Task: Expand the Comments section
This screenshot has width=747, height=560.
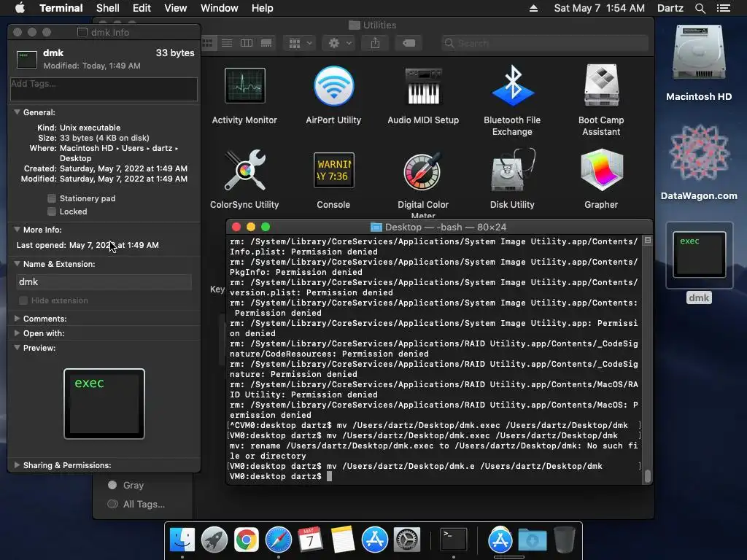Action: pyautogui.click(x=18, y=319)
